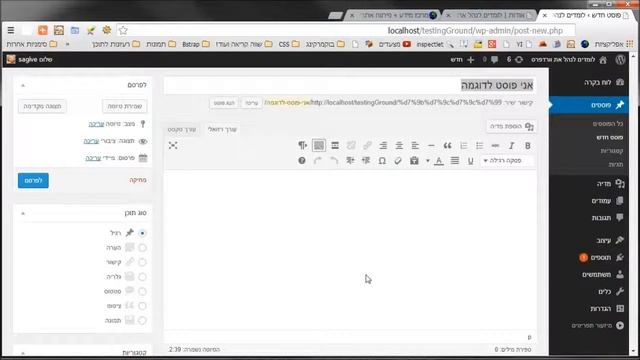Image resolution: width=640 pixels, height=360 pixels.
Task: Click the post title input field
Action: (x=350, y=85)
